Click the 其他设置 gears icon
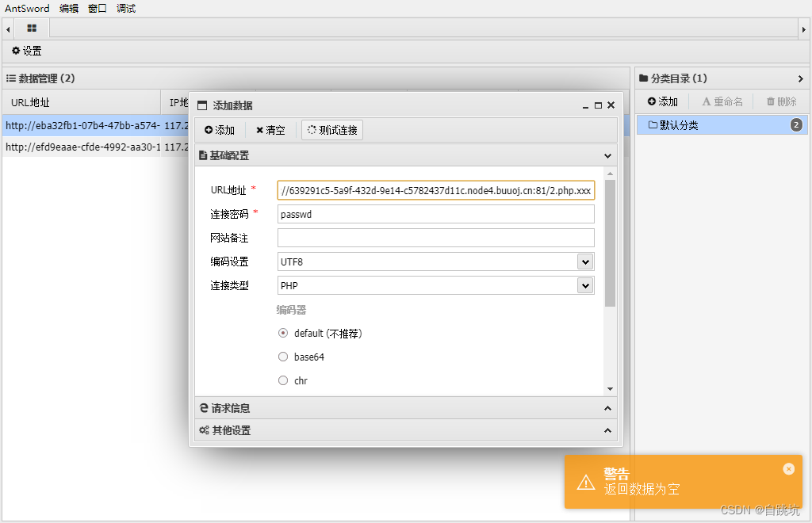812x523 pixels. click(x=204, y=430)
